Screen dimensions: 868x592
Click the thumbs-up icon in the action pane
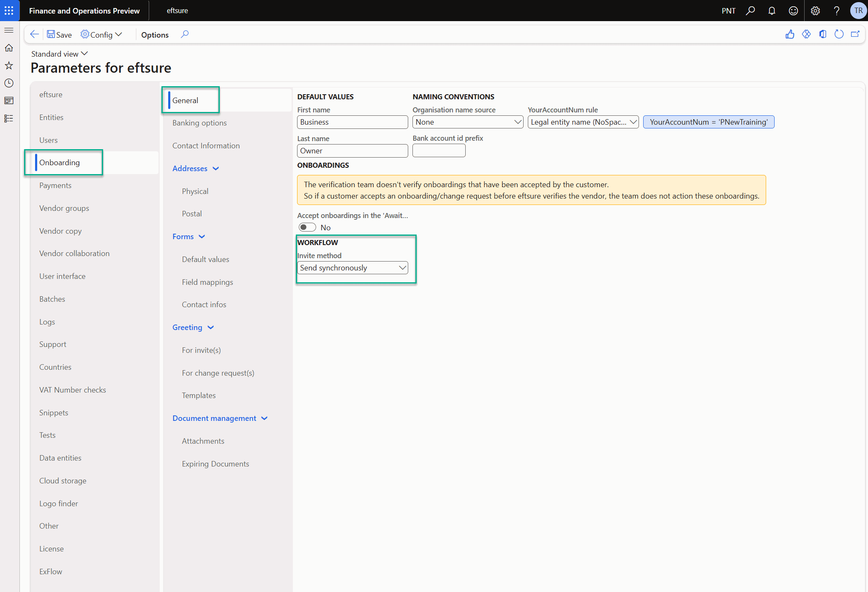790,34
